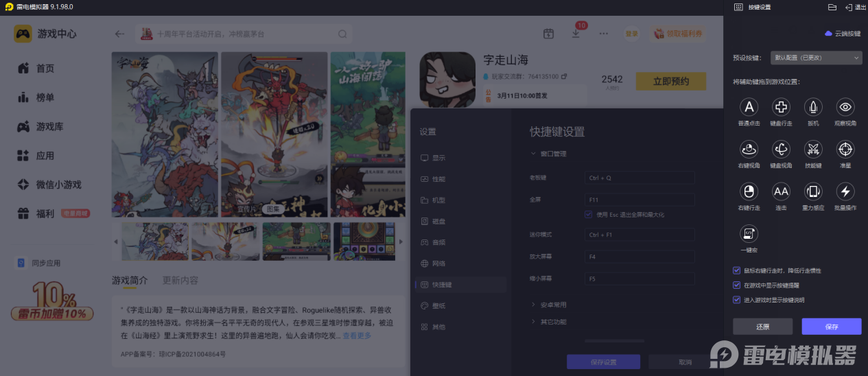
Task: Expand the 其它功能 section
Action: point(549,322)
